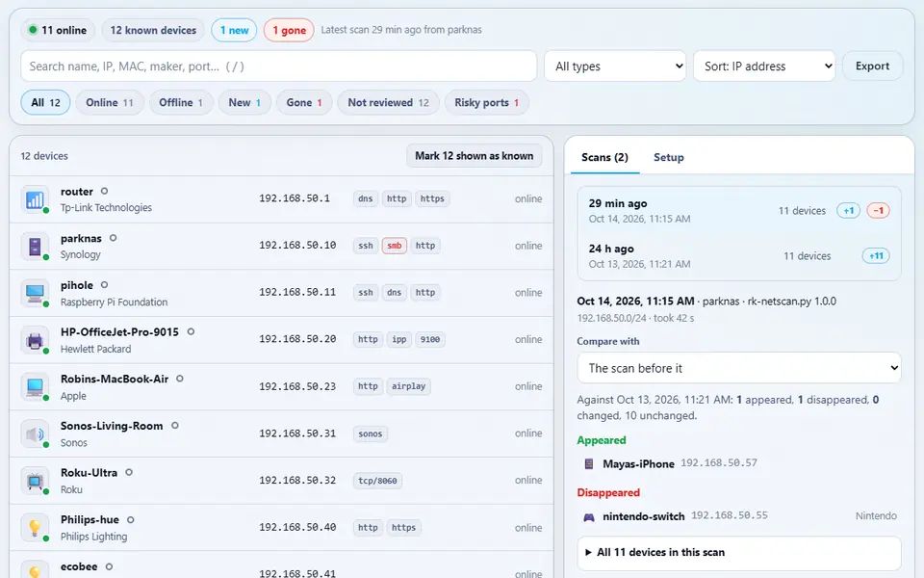Viewport: 924px width, 578px height.
Task: Click the tcp/8060 port tag on Roku-Ultra
Action: 377,481
